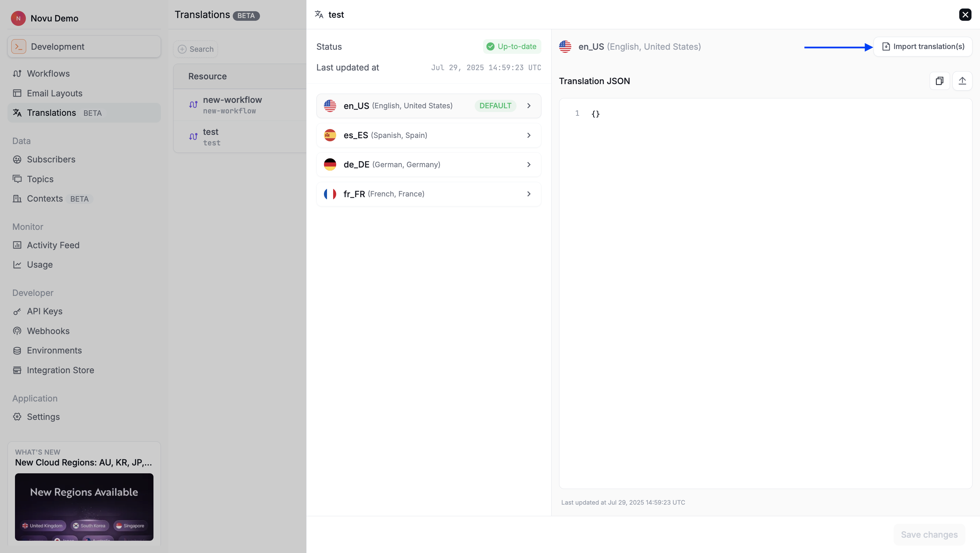
Task: Click the Activity Feed icon
Action: coord(17,245)
